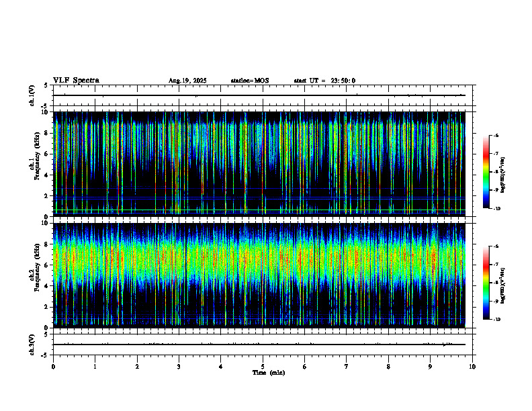
Task: Click the 'VLF Spectra' title text
Action: coord(76,81)
